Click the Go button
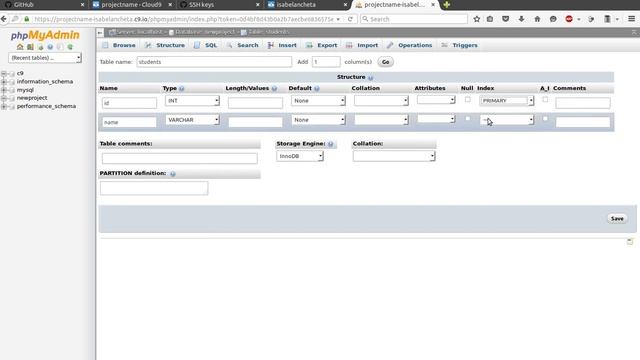This screenshot has height=360, width=640. pos(385,62)
